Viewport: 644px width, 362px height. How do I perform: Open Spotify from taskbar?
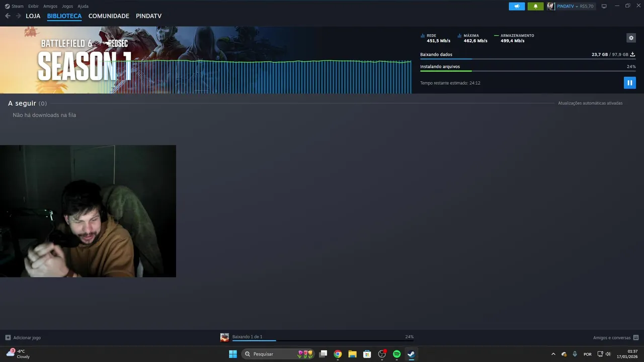point(396,354)
